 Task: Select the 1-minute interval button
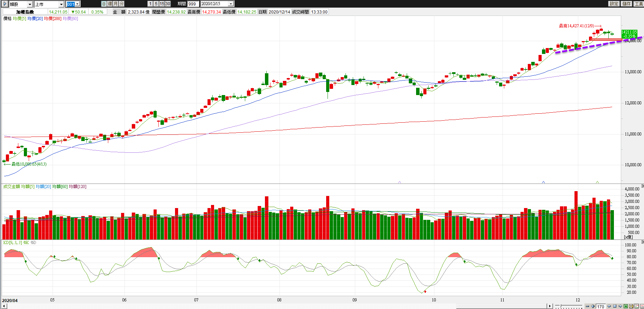(x=150, y=4)
